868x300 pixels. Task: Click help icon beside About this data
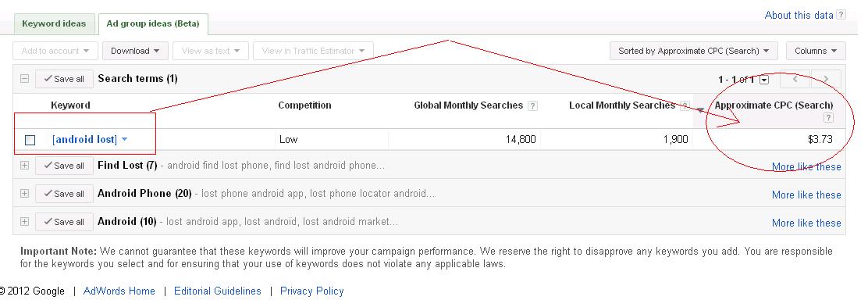point(841,15)
